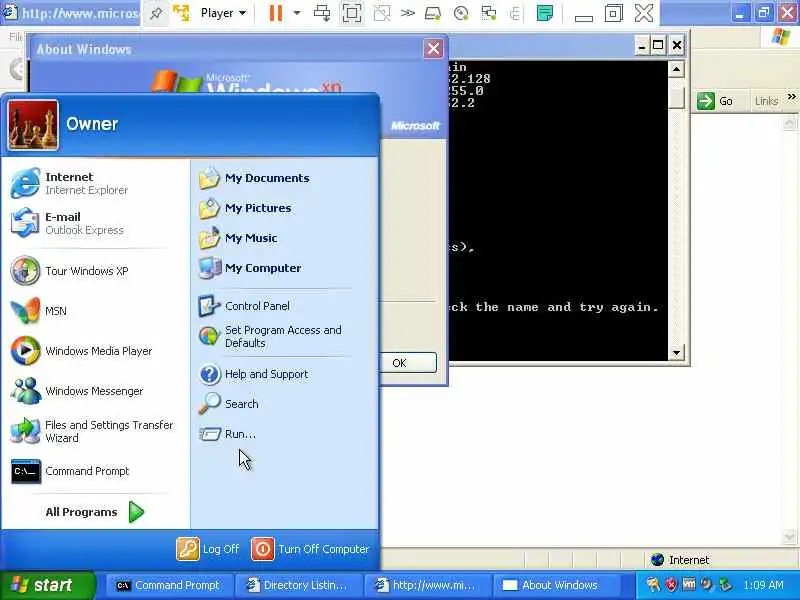Open the power options dropdown arrow

click(x=296, y=13)
